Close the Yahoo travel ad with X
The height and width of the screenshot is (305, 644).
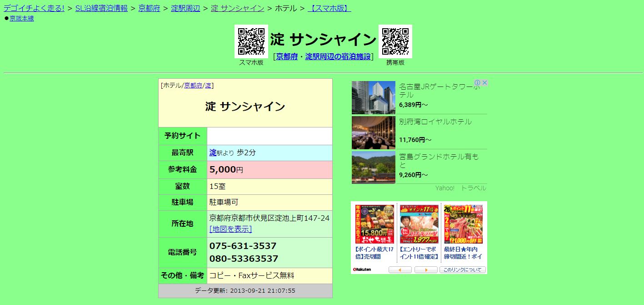(x=484, y=83)
